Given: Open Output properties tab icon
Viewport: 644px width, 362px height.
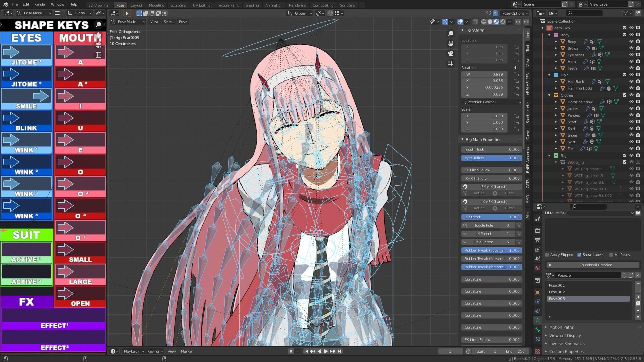Looking at the screenshot, I should point(538,240).
